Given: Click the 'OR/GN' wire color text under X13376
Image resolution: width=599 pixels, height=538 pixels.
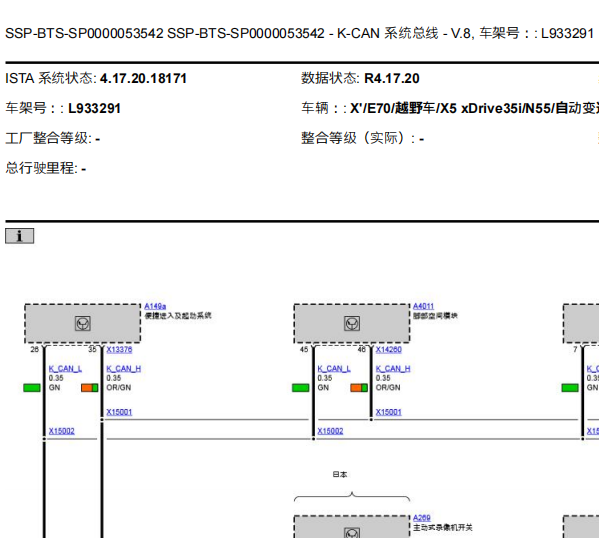Looking at the screenshot, I should 119,387.
